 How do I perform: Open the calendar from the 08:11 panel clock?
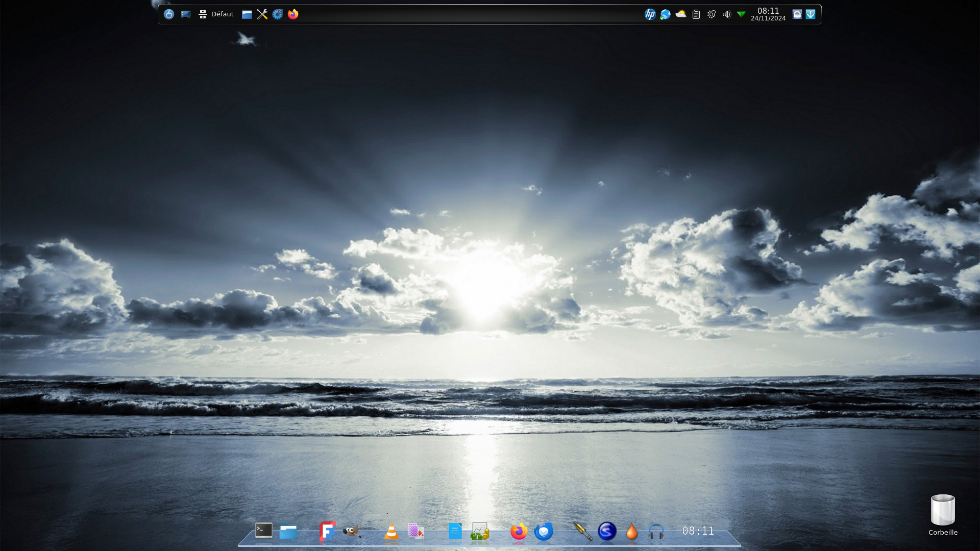click(x=768, y=14)
